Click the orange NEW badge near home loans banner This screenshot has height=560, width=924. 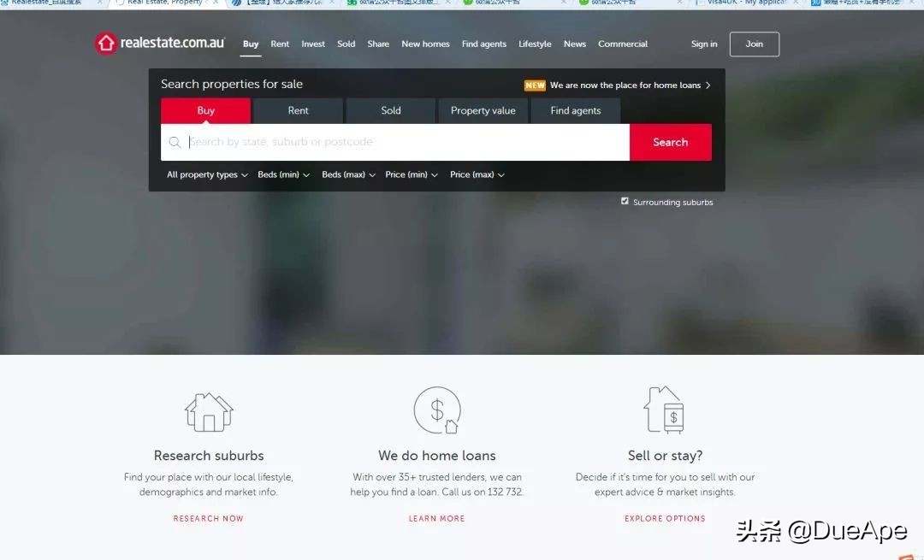(x=534, y=85)
